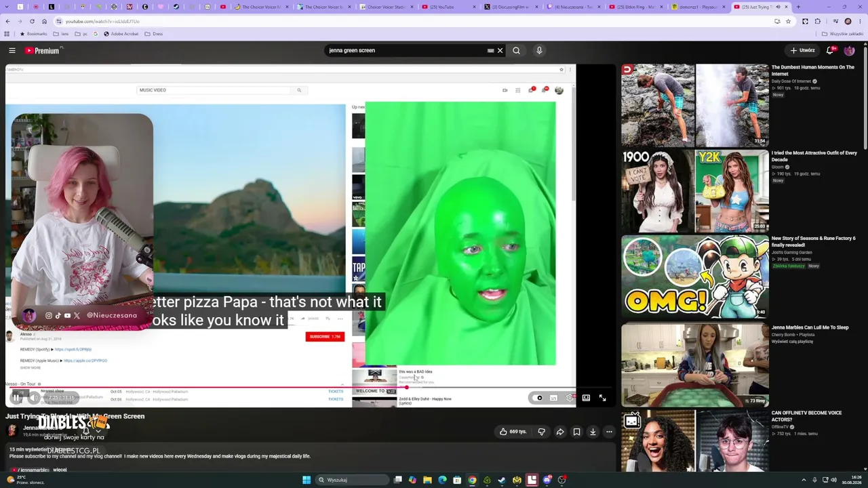
Task: Open more actions three-dot menu
Action: pos(609,432)
